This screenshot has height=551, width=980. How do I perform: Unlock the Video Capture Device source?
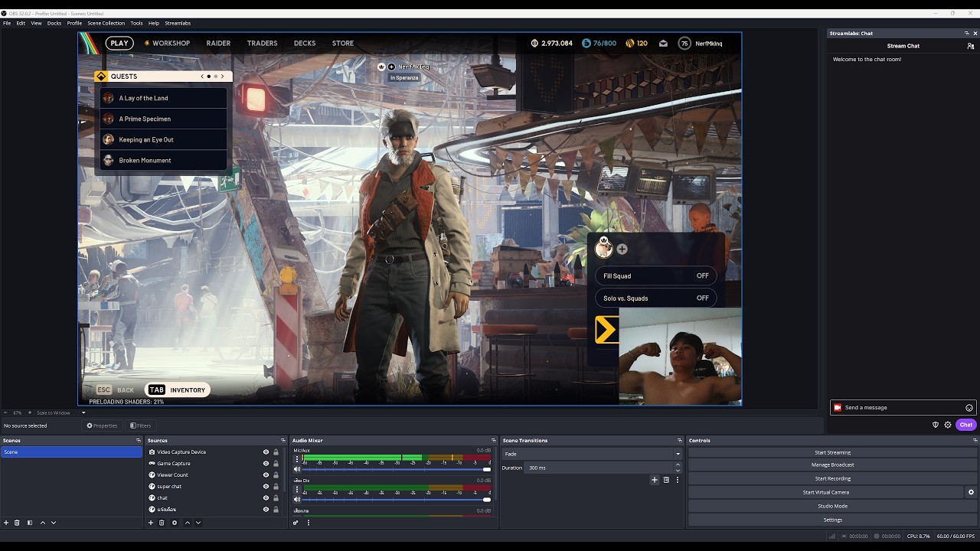[276, 452]
